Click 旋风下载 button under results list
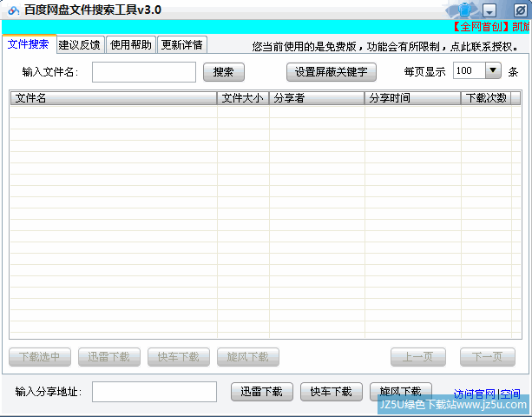532x417 pixels. pyautogui.click(x=248, y=357)
